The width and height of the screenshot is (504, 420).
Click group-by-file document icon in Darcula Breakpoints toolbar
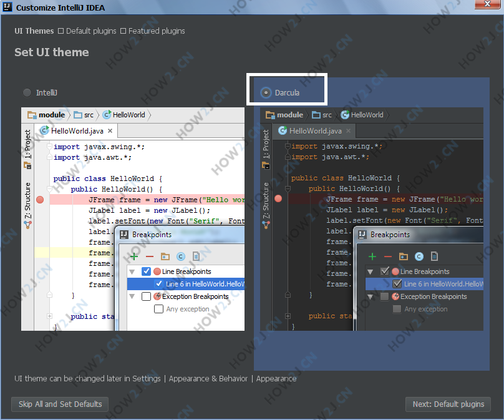click(x=434, y=256)
